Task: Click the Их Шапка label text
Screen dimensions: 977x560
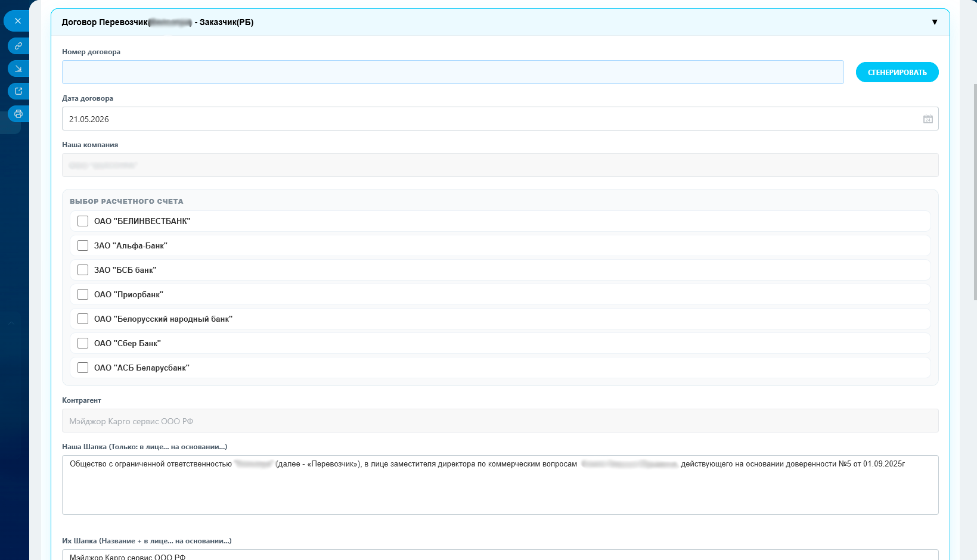Action: pos(147,541)
